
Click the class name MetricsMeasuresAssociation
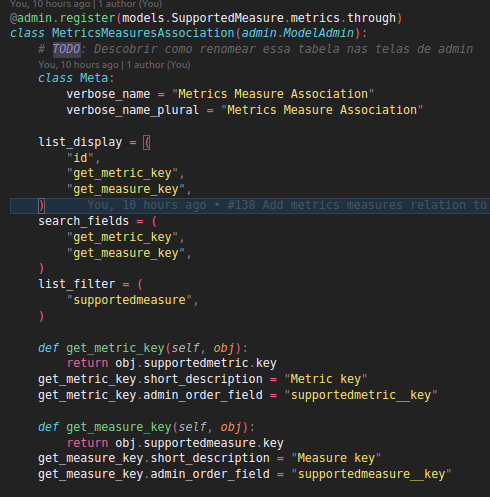tap(143, 33)
